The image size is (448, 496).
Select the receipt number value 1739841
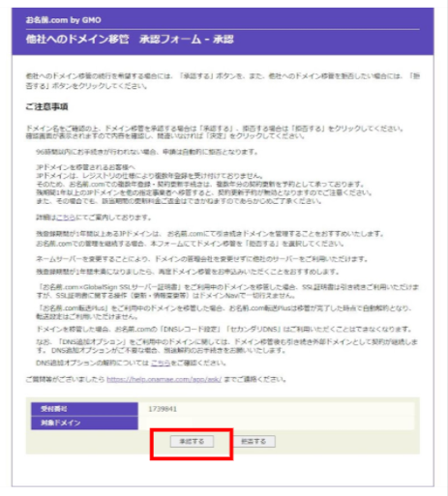tap(163, 409)
